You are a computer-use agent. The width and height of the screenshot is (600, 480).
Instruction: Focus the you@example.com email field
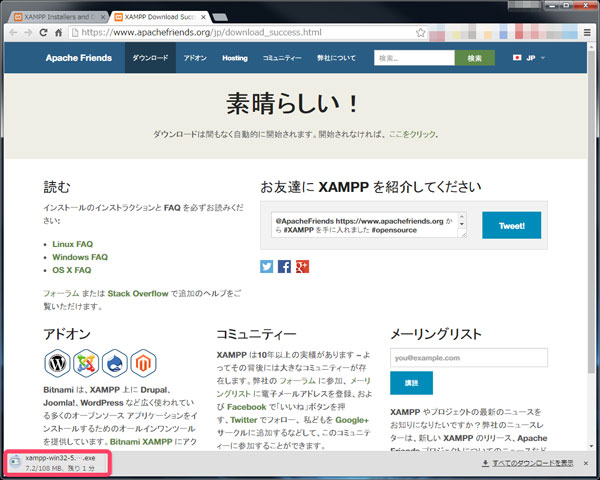[x=469, y=358]
